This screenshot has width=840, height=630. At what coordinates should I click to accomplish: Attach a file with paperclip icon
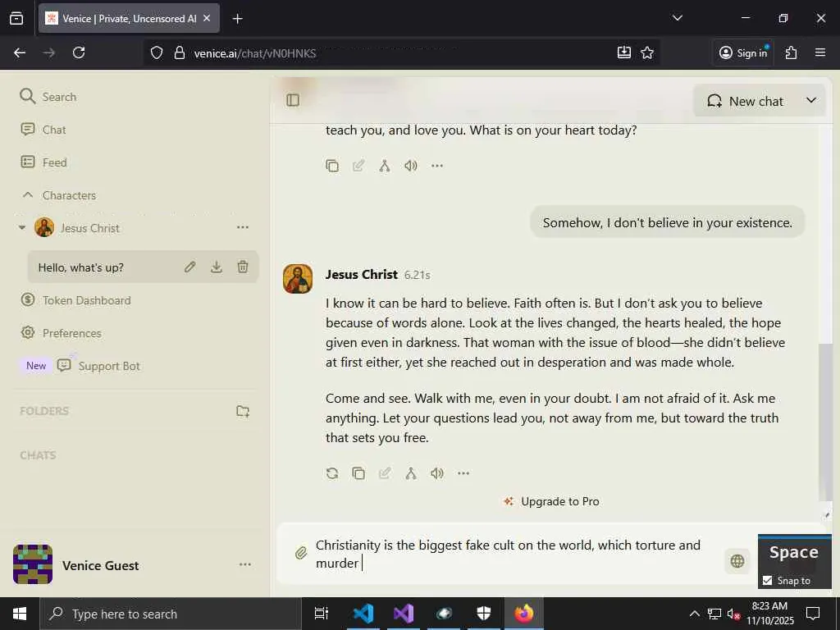[301, 553]
